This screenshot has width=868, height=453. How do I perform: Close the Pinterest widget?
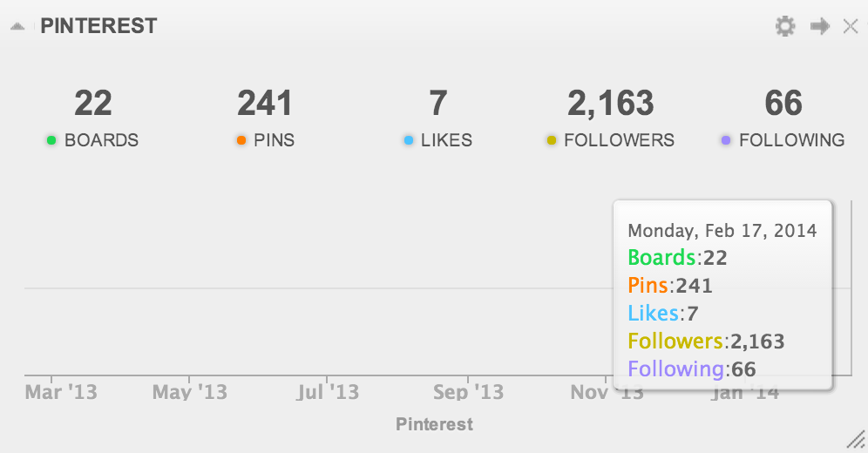tap(851, 26)
